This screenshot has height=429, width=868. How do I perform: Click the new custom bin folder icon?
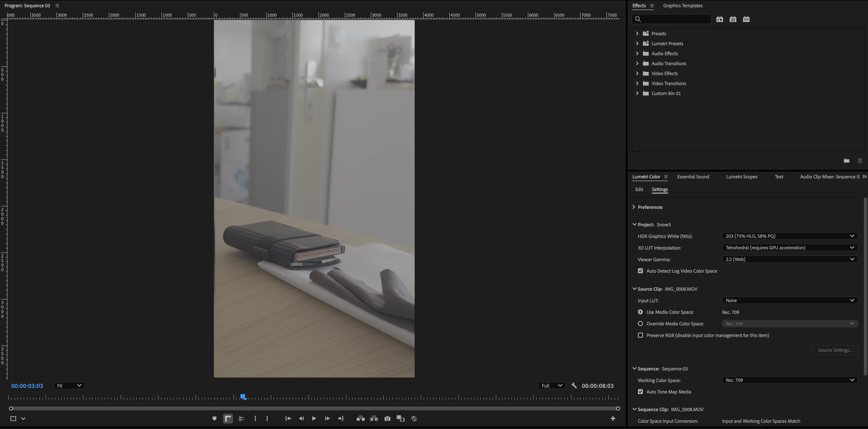846,161
